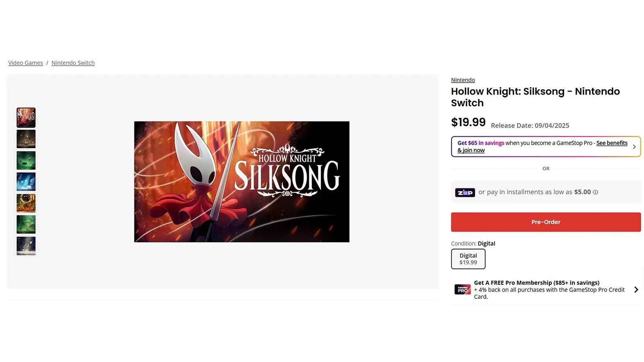Select the Digital $19.99 condition option

click(468, 259)
